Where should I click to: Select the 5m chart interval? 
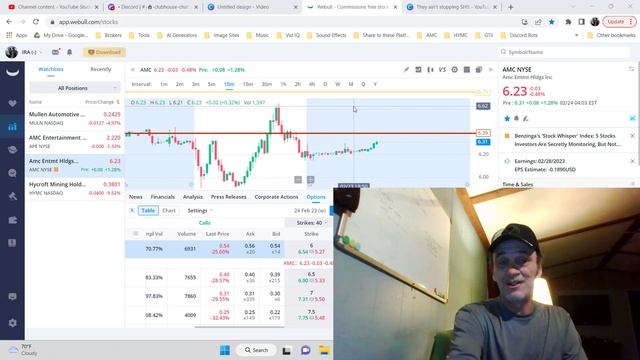coord(211,84)
